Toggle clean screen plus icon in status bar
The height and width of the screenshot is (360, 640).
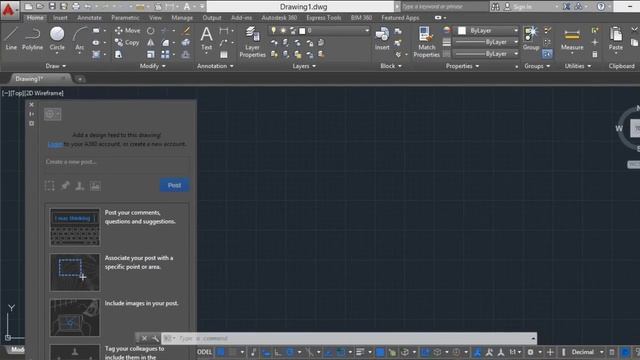click(550, 352)
